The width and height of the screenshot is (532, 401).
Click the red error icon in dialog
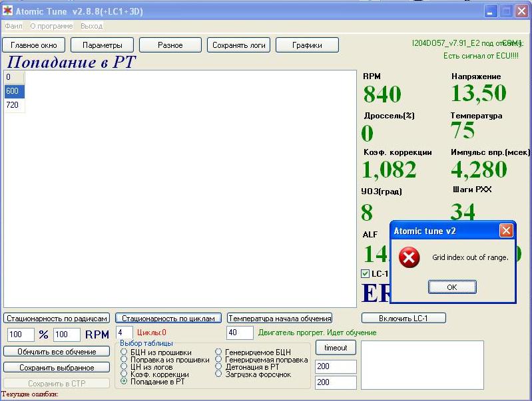coord(409,257)
